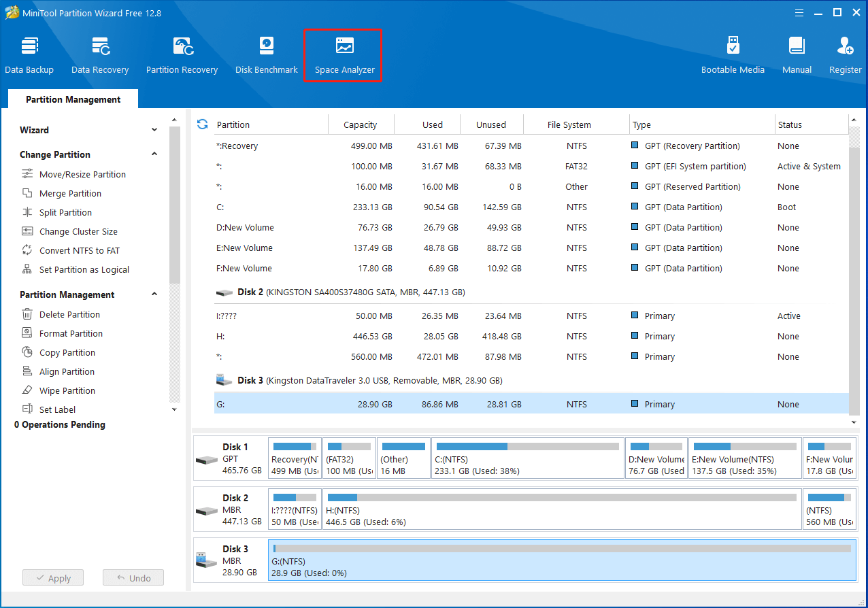Click partition list scroll down arrow
868x608 pixels.
click(x=854, y=422)
